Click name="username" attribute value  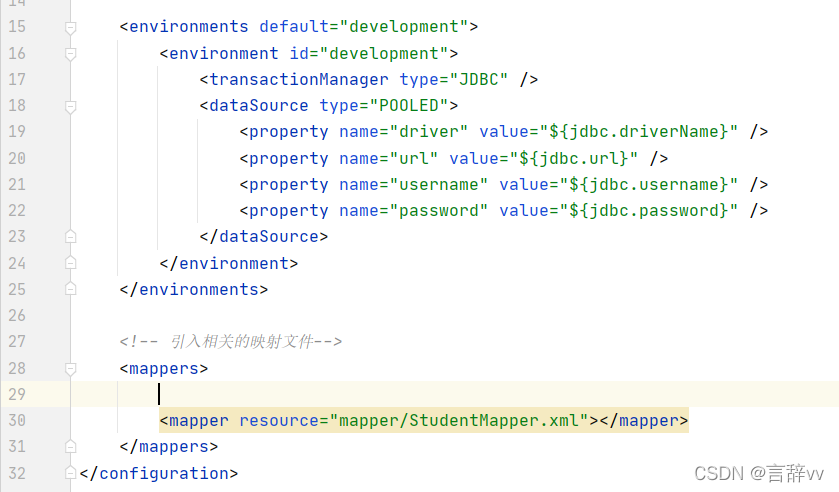(439, 185)
